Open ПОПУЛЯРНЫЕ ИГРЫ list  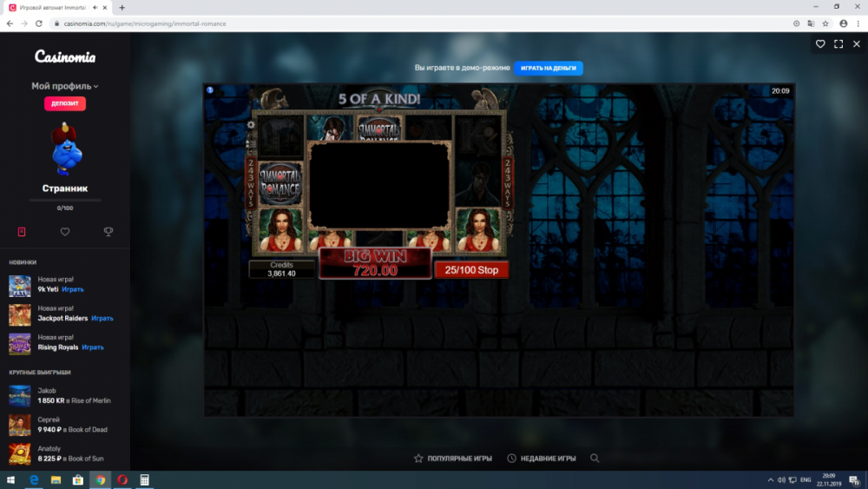(x=452, y=458)
